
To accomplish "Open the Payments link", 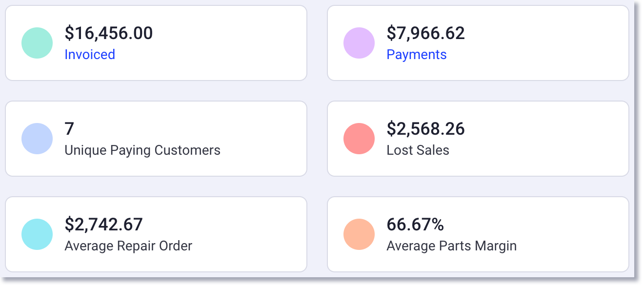I will click(417, 54).
